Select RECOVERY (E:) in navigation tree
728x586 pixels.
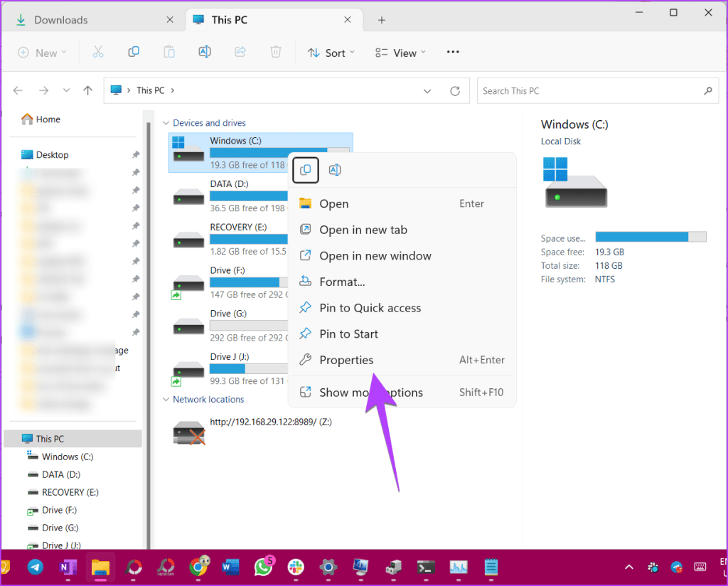point(70,492)
